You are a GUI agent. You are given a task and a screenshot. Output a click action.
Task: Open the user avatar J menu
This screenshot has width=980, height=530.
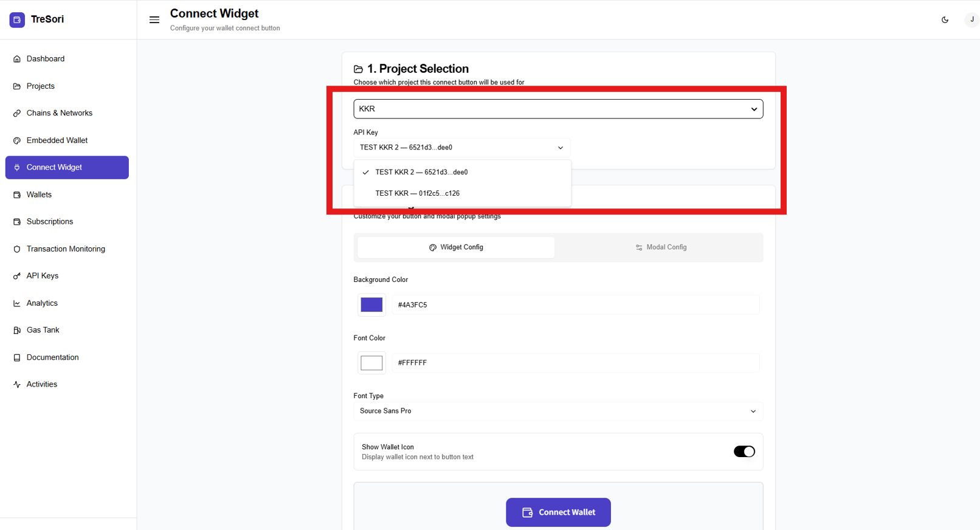(x=971, y=19)
